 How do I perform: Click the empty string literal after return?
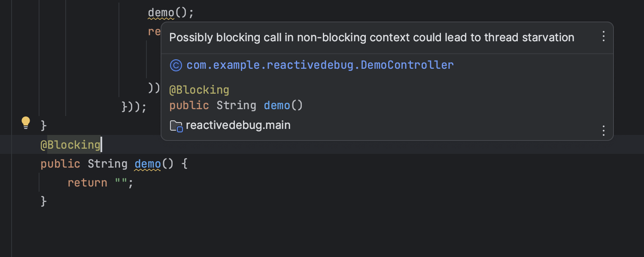[x=121, y=183]
